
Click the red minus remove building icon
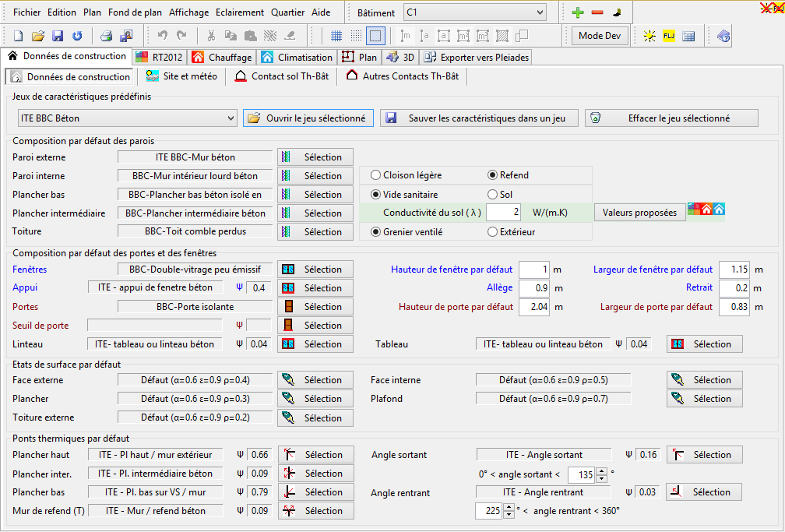click(x=597, y=13)
